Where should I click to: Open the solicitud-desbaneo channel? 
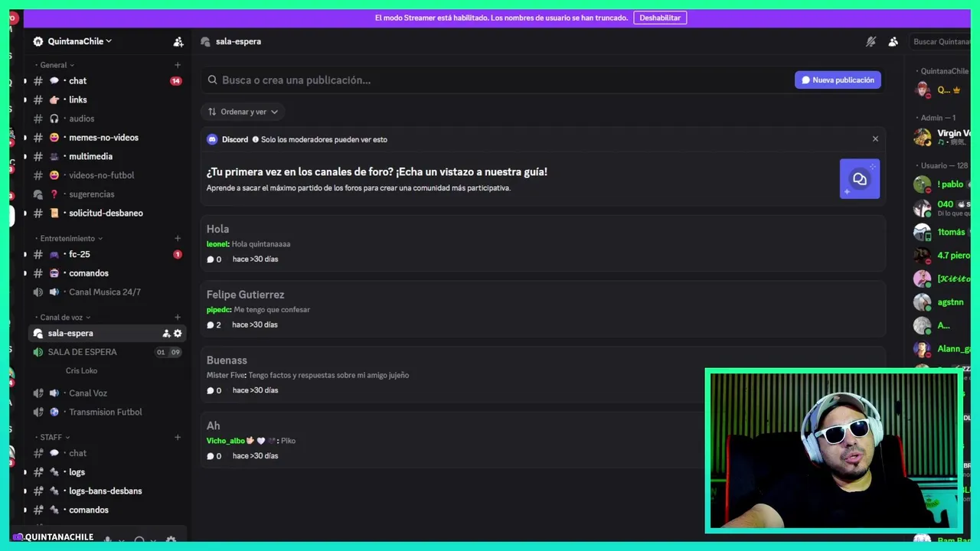point(107,213)
